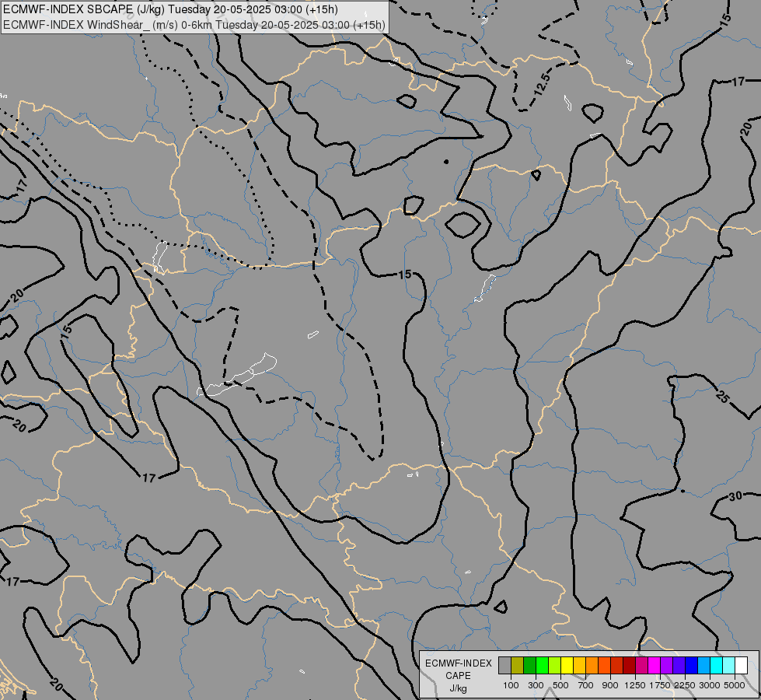Image resolution: width=761 pixels, height=700 pixels.
Task: Click the amber legend swatch
Action: (x=579, y=666)
